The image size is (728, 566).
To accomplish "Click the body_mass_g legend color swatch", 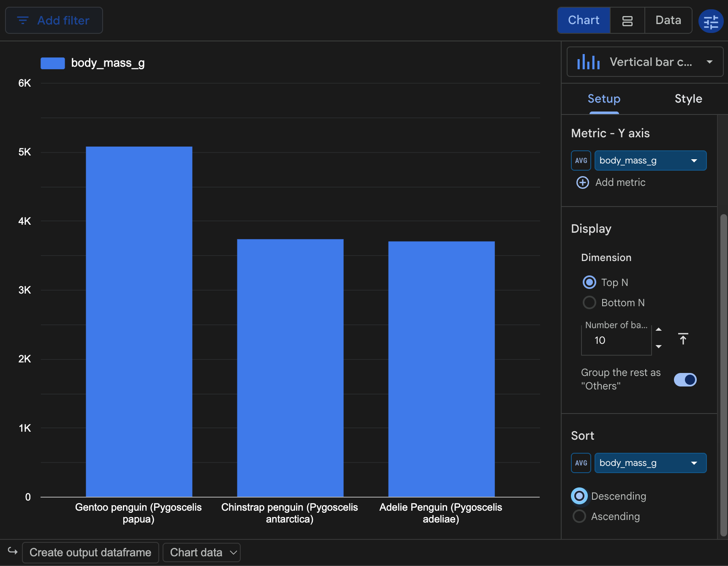I will click(x=53, y=63).
